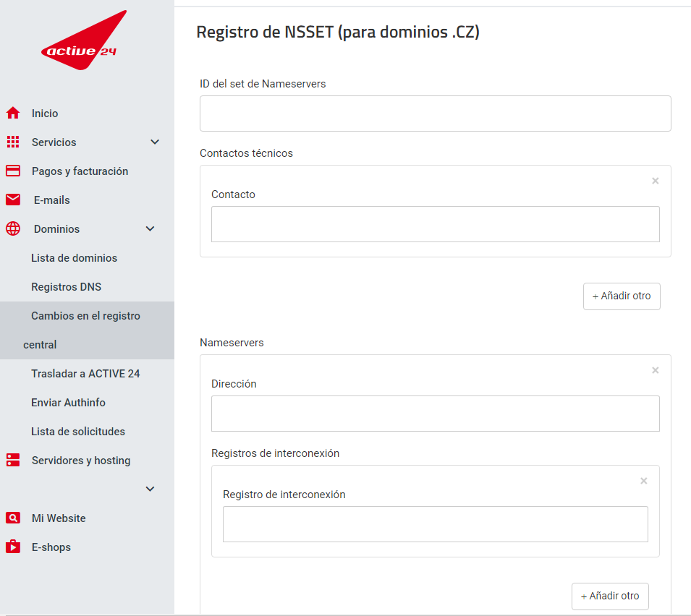Open Registros DNS menu item
691x616 pixels.
point(66,286)
